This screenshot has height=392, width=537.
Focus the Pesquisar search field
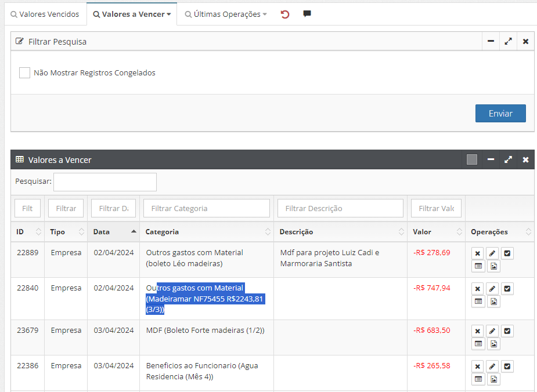105,182
